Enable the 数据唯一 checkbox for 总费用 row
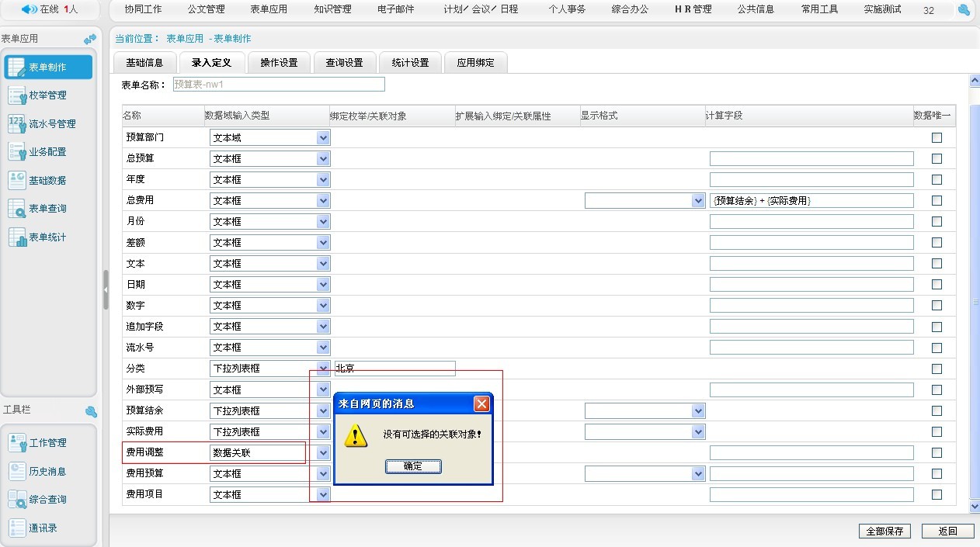980x547 pixels. (x=937, y=200)
